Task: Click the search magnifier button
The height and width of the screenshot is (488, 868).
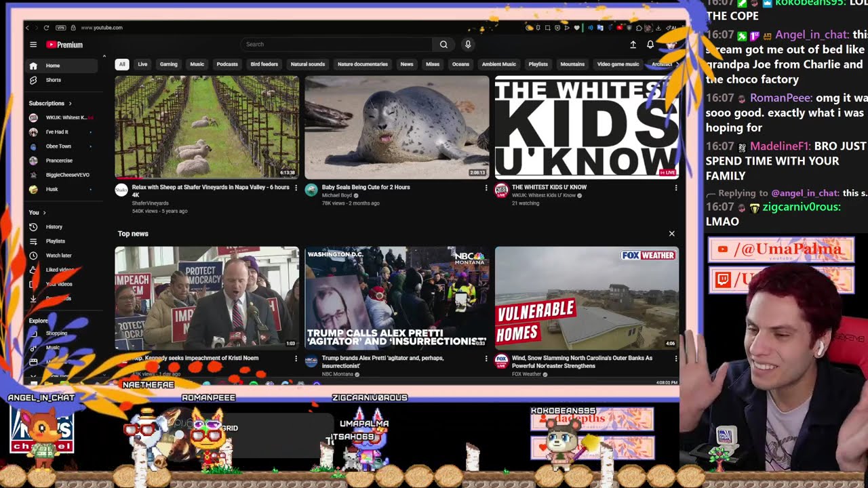Action: tap(443, 44)
